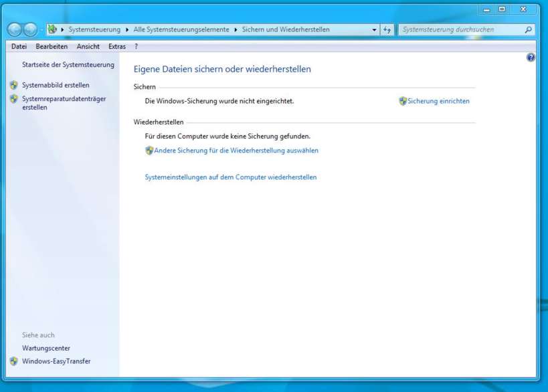Image resolution: width=548 pixels, height=392 pixels.
Task: Click shield icon next to Windows-EasyTransfer
Action: pyautogui.click(x=14, y=361)
